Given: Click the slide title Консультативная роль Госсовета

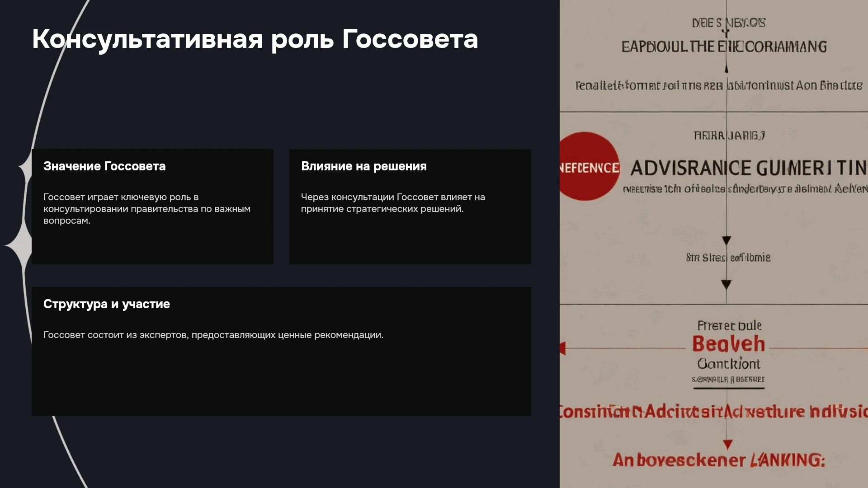Looking at the screenshot, I should [255, 39].
